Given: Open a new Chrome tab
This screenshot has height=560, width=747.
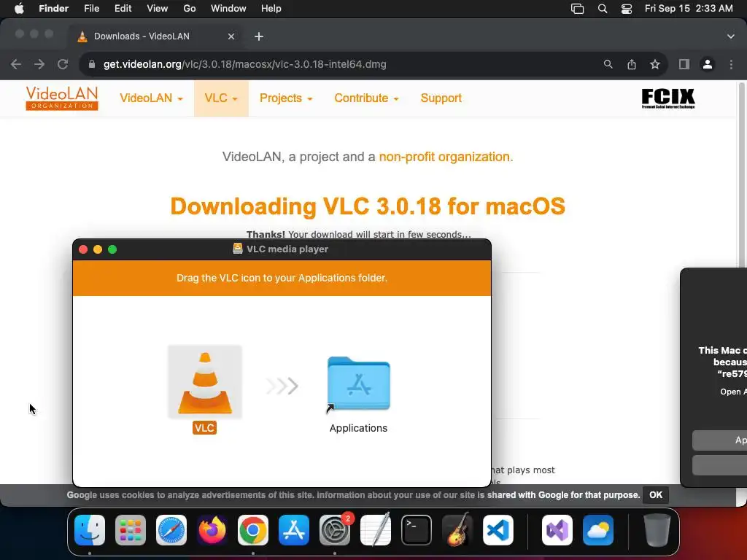Looking at the screenshot, I should pyautogui.click(x=259, y=36).
